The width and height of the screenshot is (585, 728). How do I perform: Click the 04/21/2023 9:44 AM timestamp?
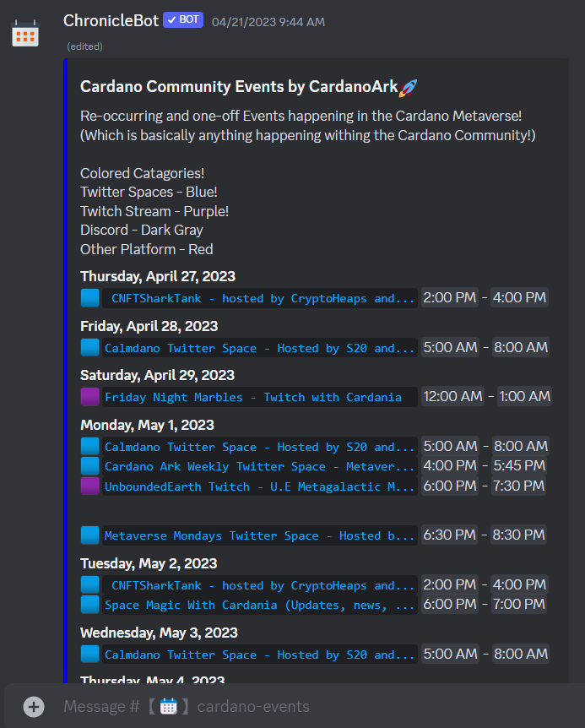(268, 22)
